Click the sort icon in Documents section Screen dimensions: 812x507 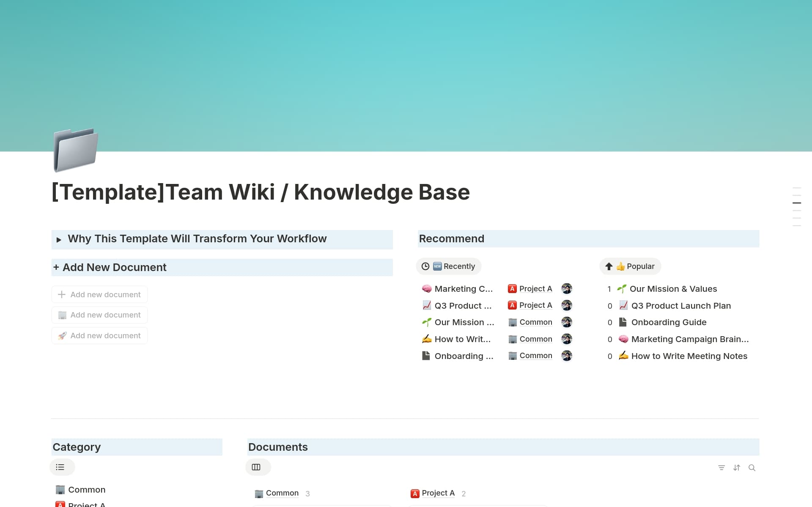pos(737,468)
